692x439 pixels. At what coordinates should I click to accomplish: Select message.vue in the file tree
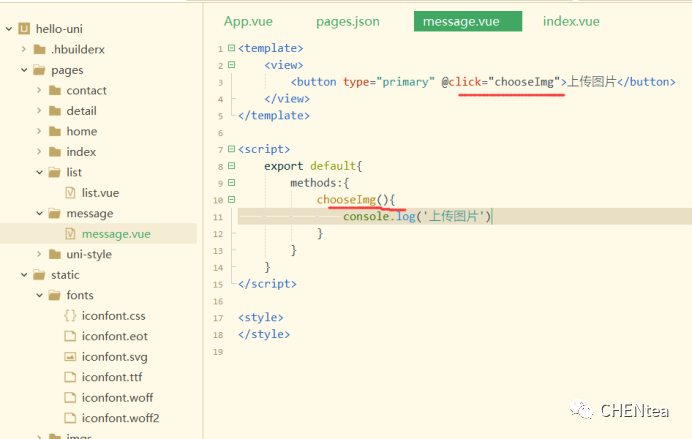116,234
